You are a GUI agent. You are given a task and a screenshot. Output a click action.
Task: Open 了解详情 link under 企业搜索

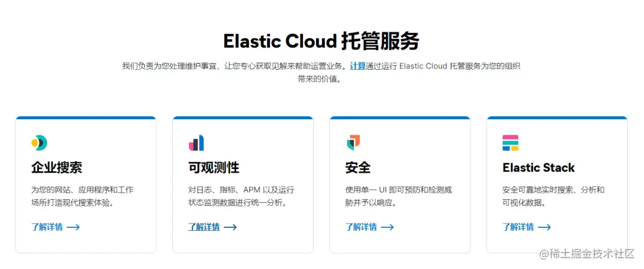(47, 227)
